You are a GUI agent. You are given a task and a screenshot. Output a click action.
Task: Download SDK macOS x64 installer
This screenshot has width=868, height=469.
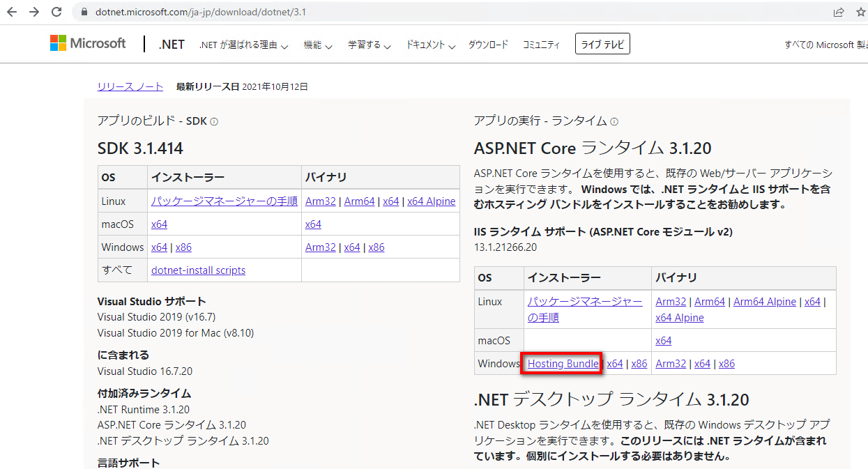tap(159, 224)
